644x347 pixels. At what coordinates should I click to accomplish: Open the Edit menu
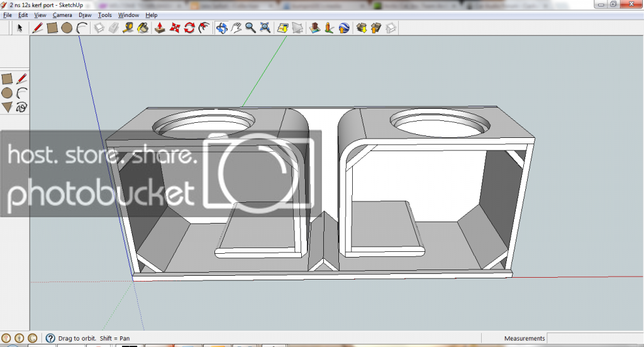tap(23, 15)
